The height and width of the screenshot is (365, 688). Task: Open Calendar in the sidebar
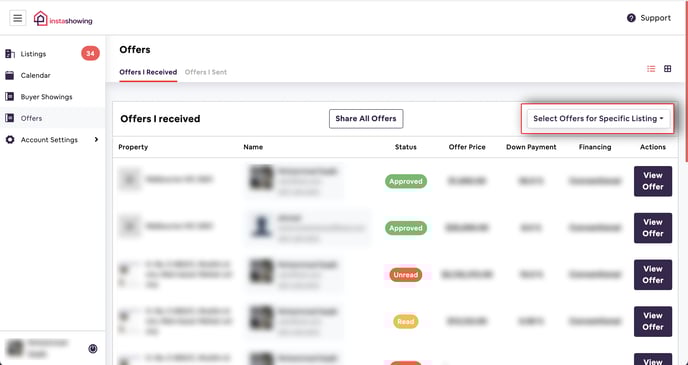pos(36,75)
